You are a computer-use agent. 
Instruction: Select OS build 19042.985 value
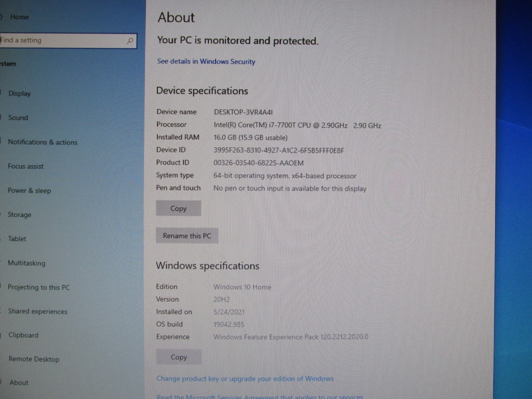229,325
